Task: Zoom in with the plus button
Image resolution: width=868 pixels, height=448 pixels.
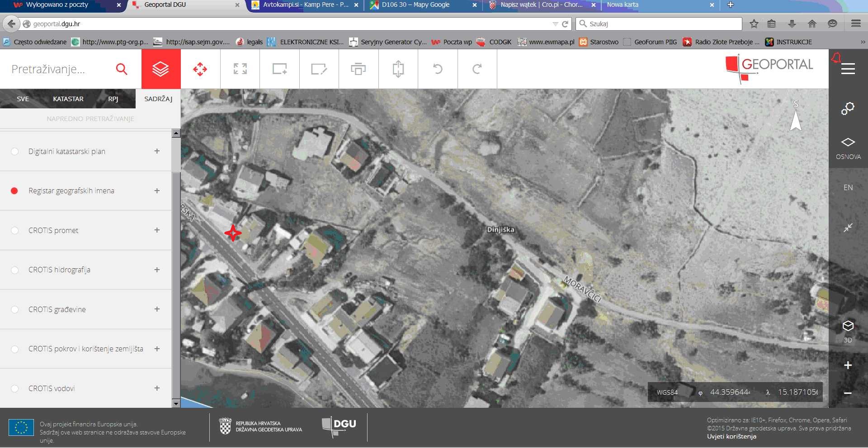Action: (x=848, y=365)
